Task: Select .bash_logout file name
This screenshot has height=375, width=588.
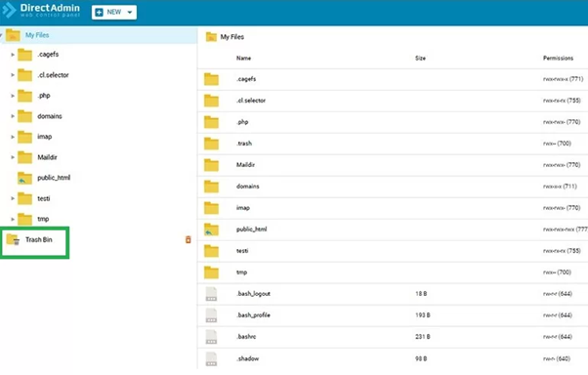Action: (253, 294)
